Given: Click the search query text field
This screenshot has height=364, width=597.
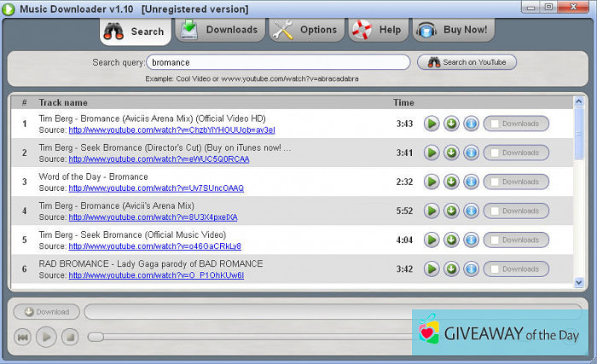Looking at the screenshot, I should 278,62.
